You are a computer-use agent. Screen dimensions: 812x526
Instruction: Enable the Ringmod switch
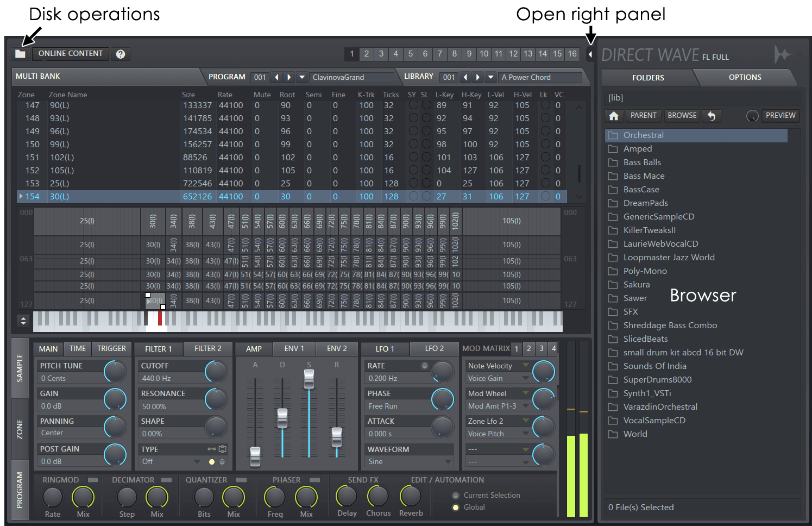(93, 480)
